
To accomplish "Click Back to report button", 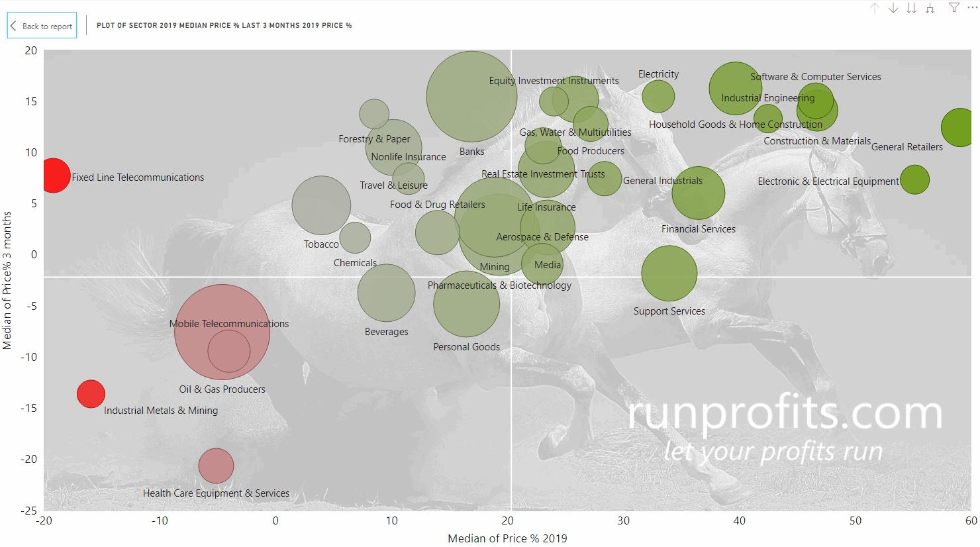I will [x=42, y=26].
